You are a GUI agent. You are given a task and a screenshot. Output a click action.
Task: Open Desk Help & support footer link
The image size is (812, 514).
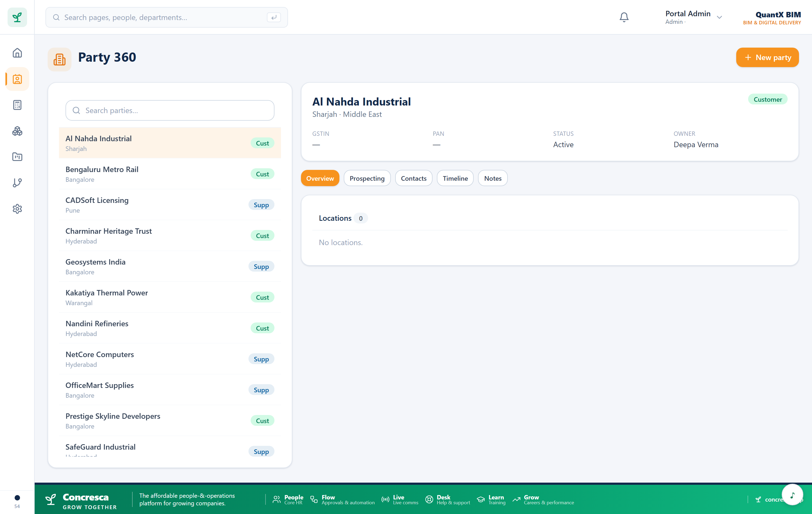(447, 499)
